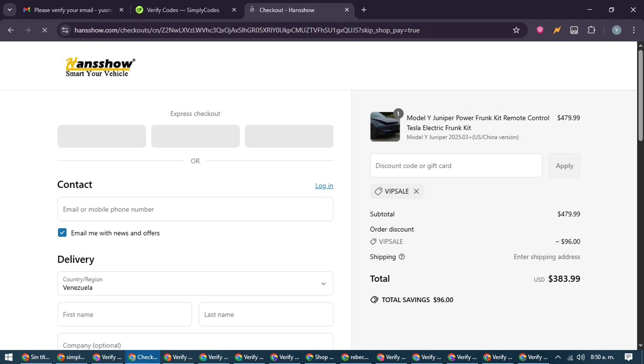
Task: Close the Gmail verify email tab
Action: pos(122,10)
